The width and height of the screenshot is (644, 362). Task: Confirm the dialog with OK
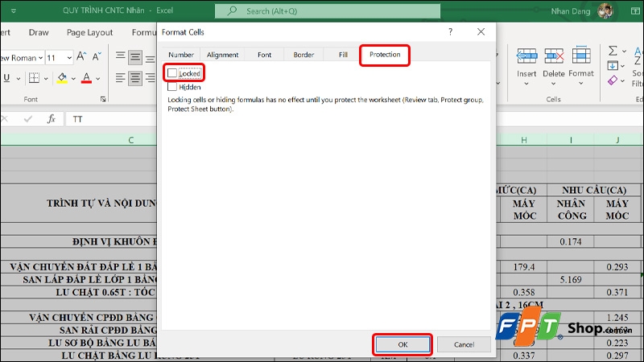coord(402,344)
